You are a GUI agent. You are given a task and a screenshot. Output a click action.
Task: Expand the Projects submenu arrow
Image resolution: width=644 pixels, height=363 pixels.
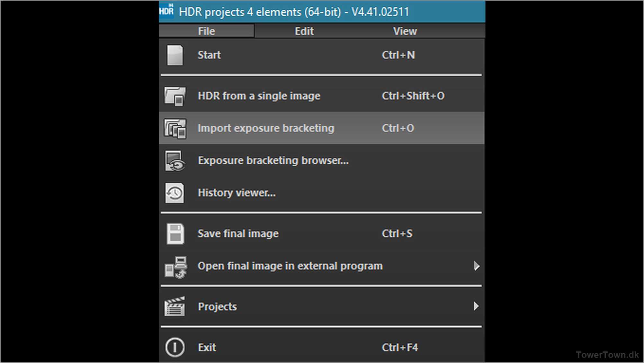477,306
